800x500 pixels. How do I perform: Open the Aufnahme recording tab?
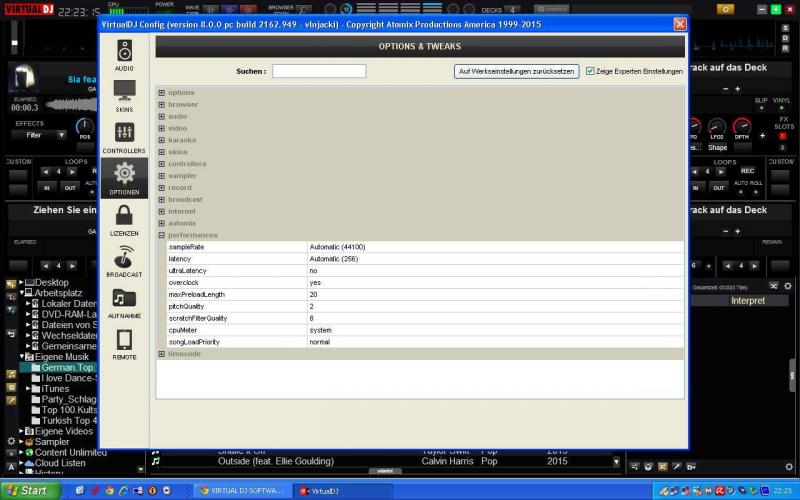point(124,303)
